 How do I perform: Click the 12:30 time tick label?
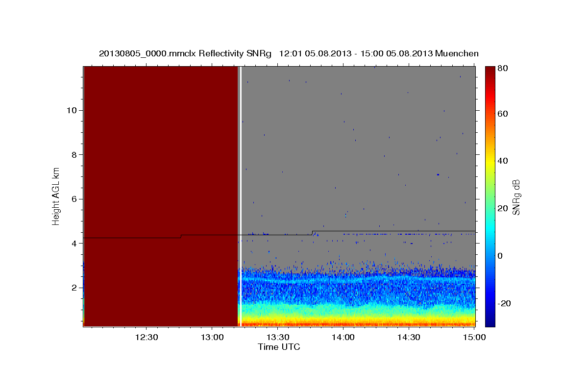(x=146, y=337)
